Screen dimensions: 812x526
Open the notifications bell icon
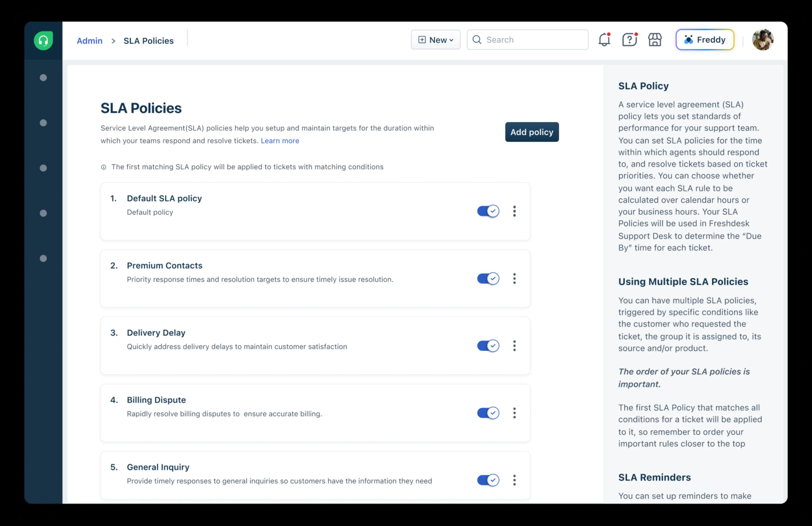(604, 40)
